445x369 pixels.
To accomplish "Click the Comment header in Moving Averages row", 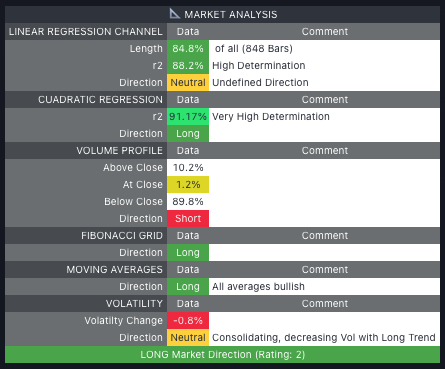I will pyautogui.click(x=325, y=270).
